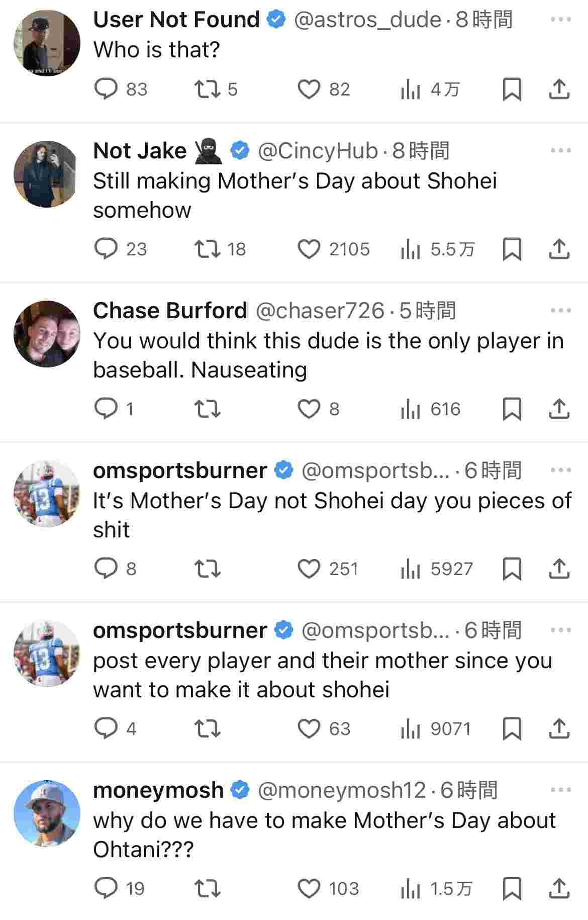Open User Not Found's profile picture

[47, 43]
